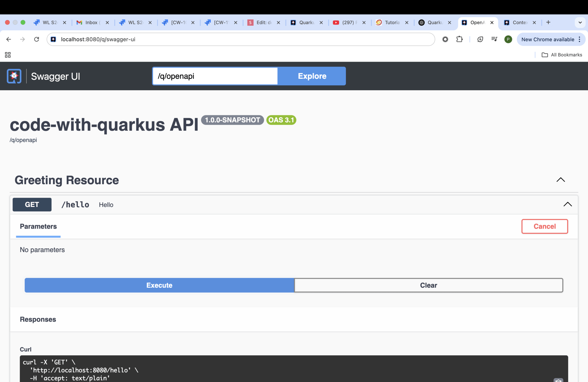Switch to the Gmail Inbox tab

[x=91, y=22]
